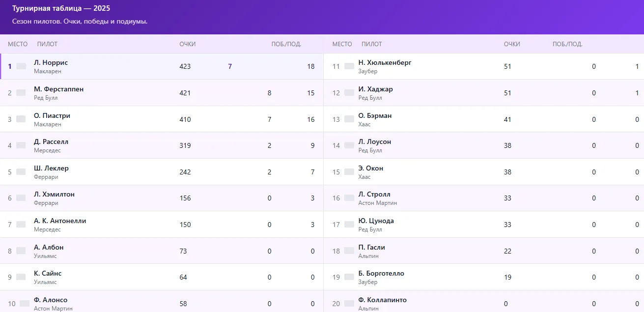Click the 410 points value for Пиастри

[185, 119]
